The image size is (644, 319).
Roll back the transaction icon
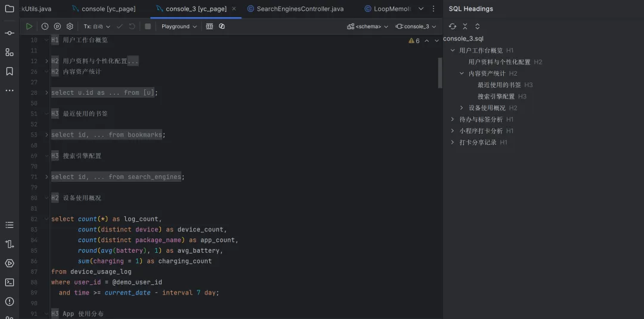click(x=132, y=26)
